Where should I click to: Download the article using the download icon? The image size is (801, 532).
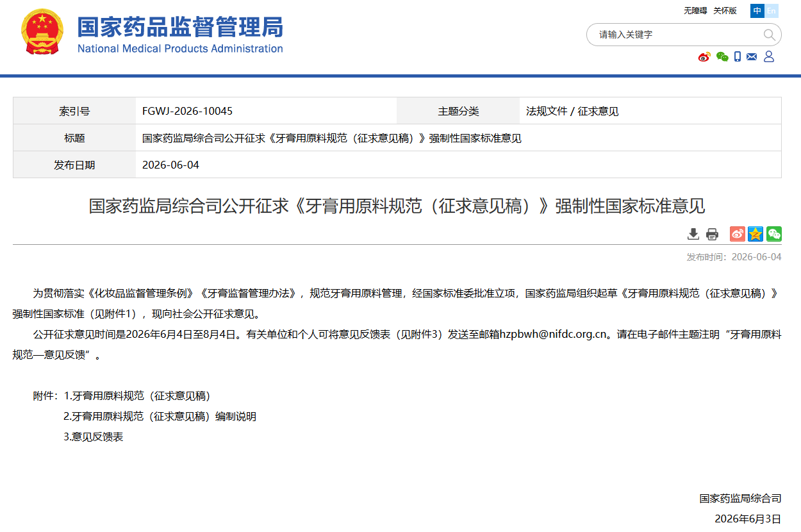[693, 234]
